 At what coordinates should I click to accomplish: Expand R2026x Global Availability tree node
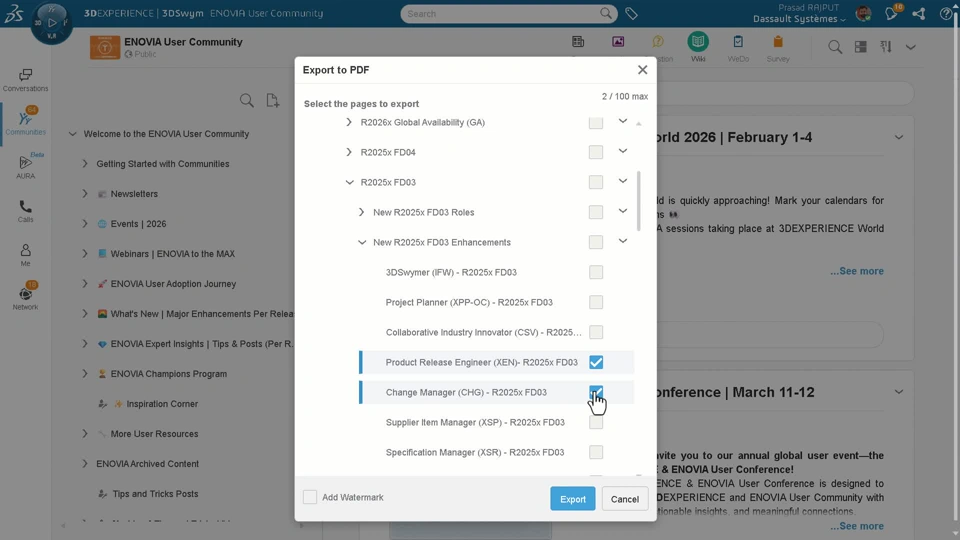[x=349, y=122]
